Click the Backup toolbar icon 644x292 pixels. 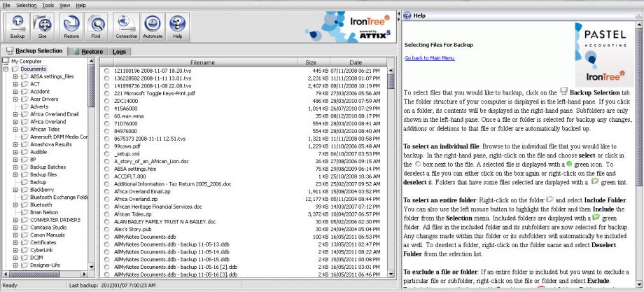point(17,27)
